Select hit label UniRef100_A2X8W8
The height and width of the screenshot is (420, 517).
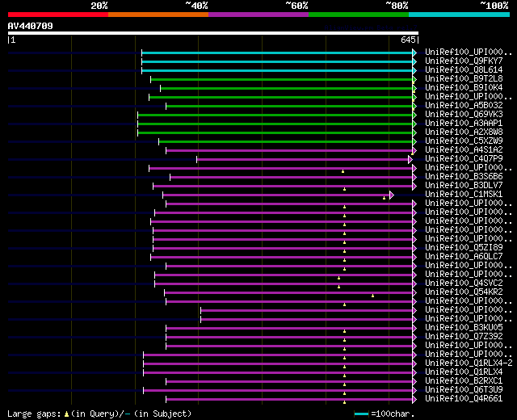coord(464,132)
